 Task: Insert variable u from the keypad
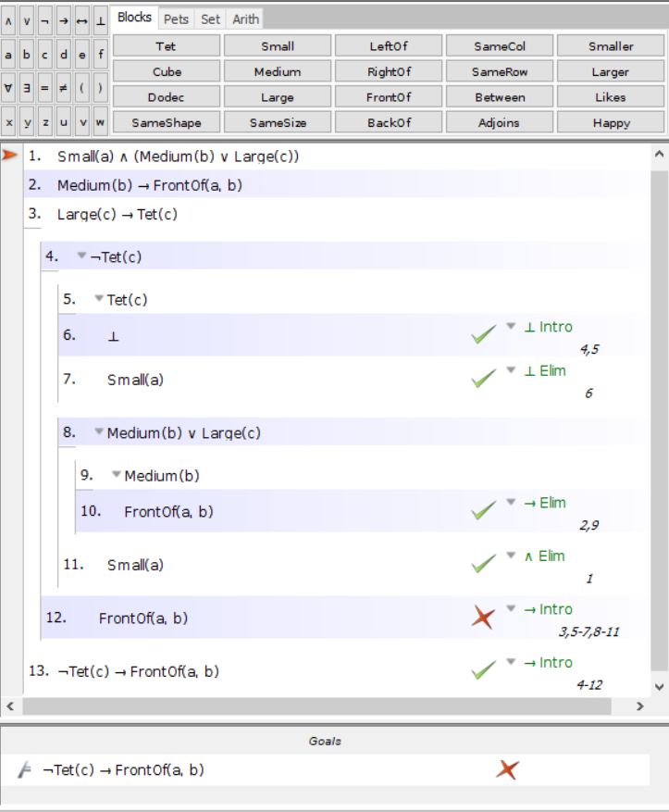64,121
